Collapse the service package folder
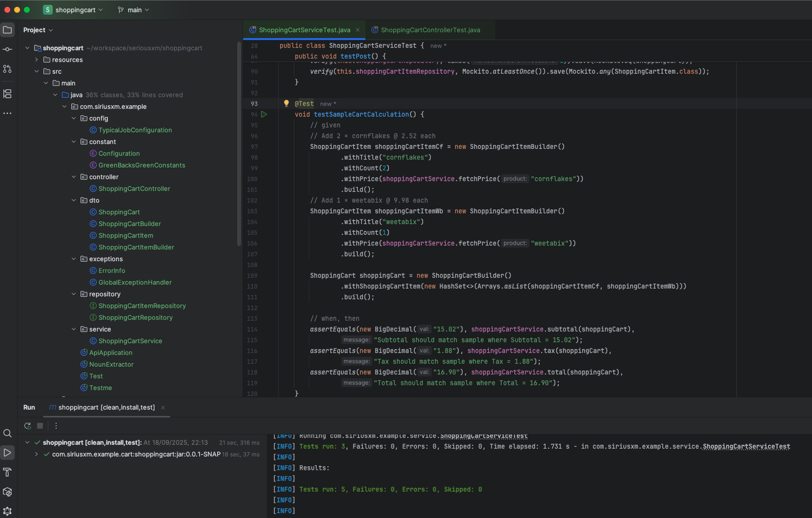The width and height of the screenshot is (812, 518). 74,329
